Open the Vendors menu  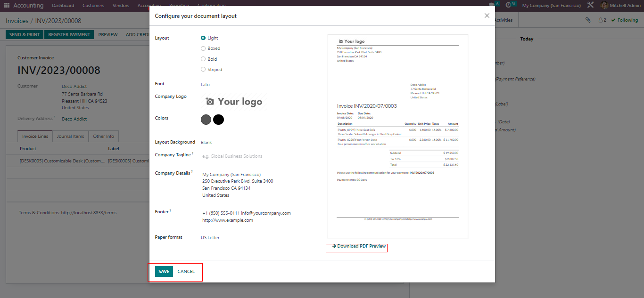coord(121,6)
